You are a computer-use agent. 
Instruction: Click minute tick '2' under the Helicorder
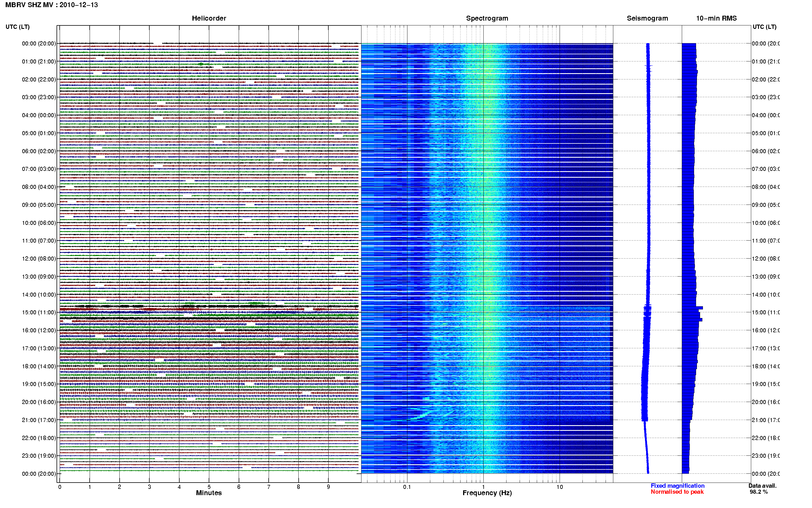[x=120, y=487]
